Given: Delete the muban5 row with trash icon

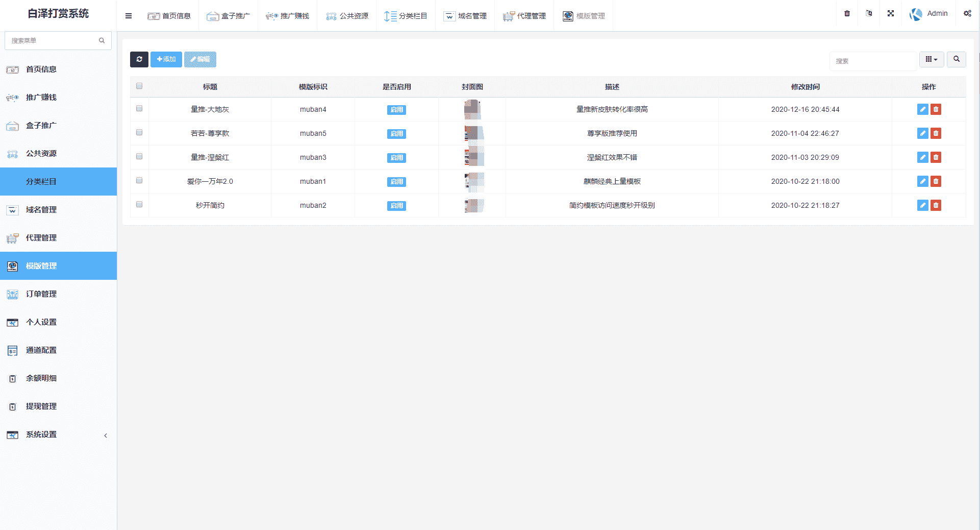Looking at the screenshot, I should (x=936, y=133).
